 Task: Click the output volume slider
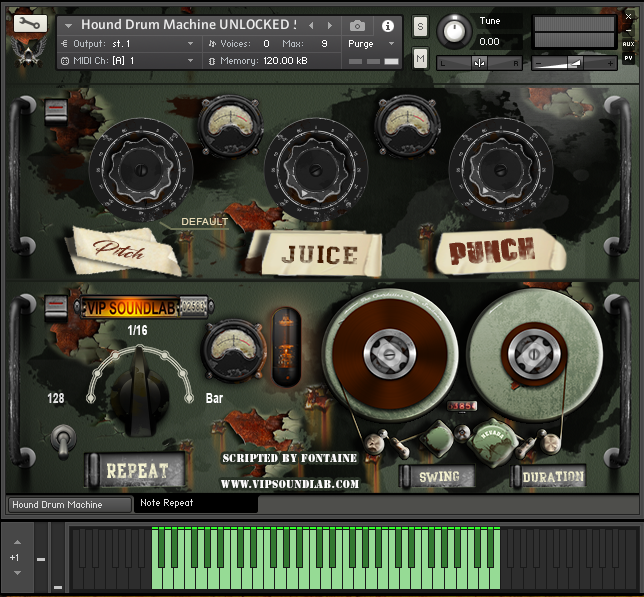point(574,63)
